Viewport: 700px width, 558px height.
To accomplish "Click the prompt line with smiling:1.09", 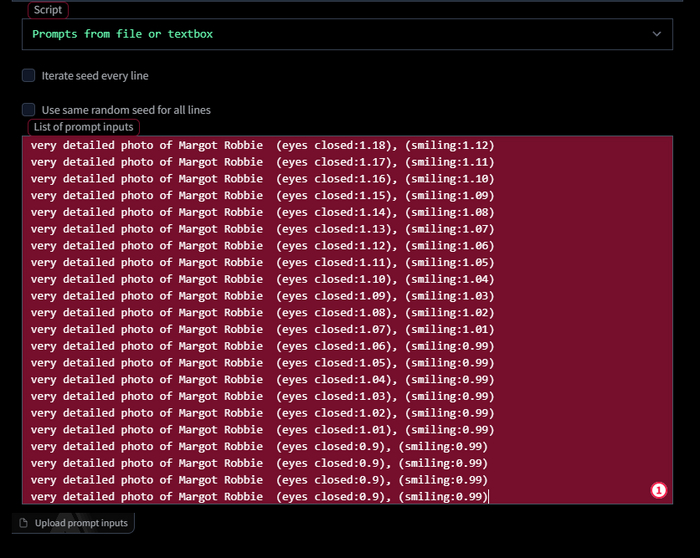I will pos(262,195).
